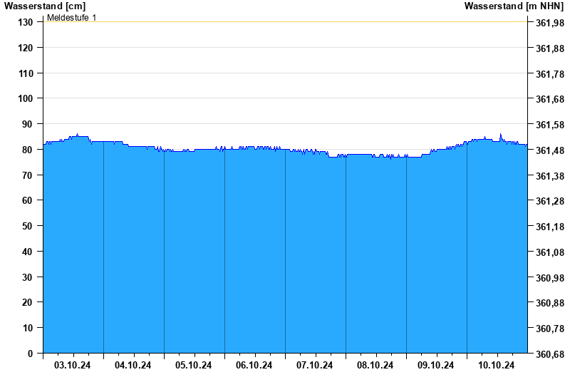Choose the 10.10.24 date on the x-axis
Viewport: 570px width, 392px height.
pos(497,365)
